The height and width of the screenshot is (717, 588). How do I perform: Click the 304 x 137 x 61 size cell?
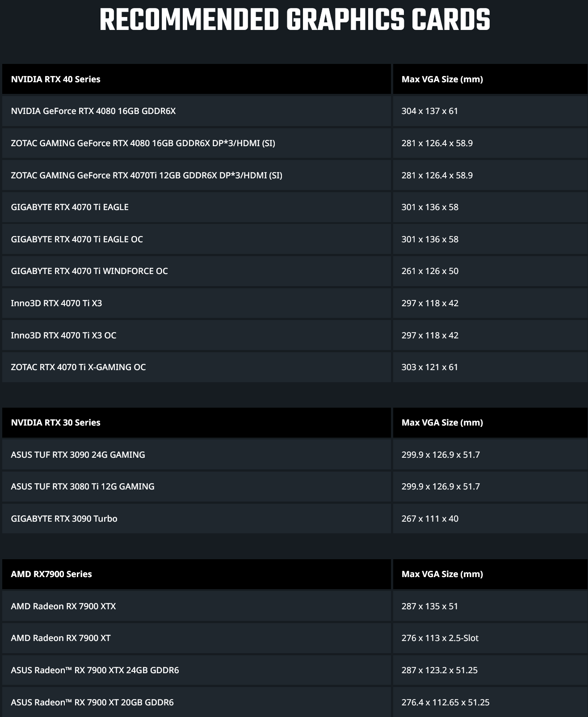click(490, 111)
